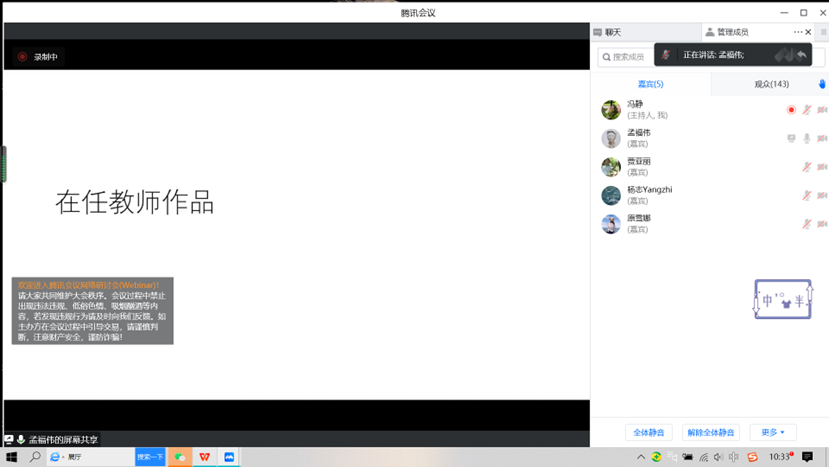The height and width of the screenshot is (467, 829).
Task: Open WPS Office from the taskbar
Action: [205, 457]
